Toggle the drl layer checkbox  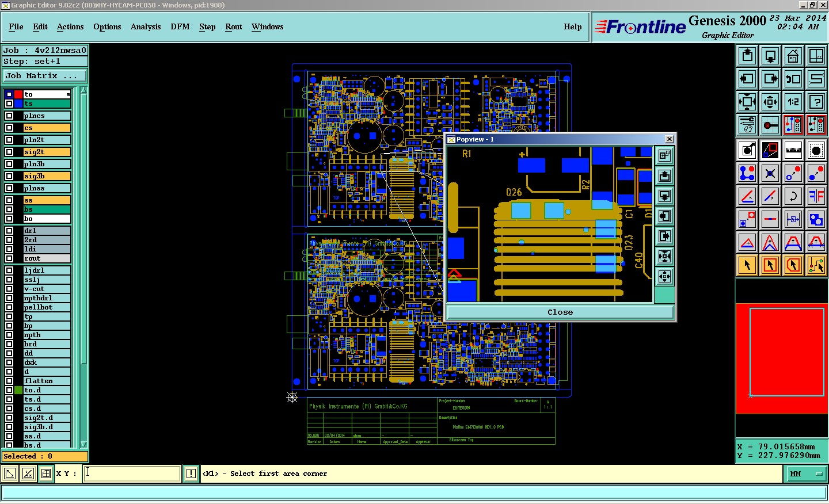(x=9, y=231)
